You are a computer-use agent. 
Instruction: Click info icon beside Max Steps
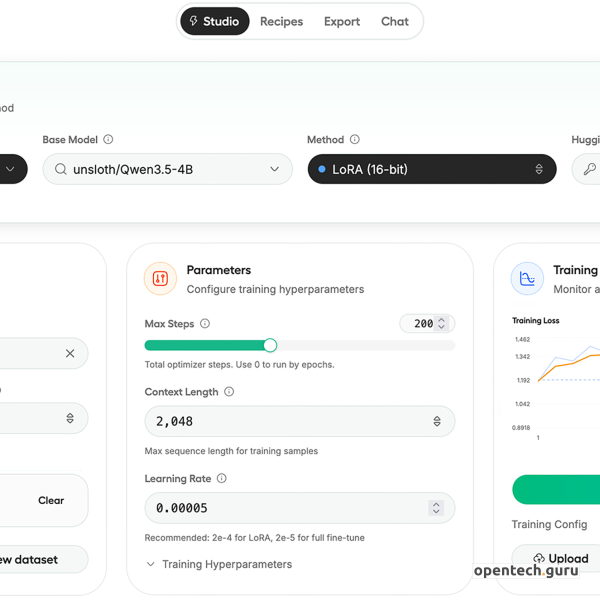coord(205,324)
